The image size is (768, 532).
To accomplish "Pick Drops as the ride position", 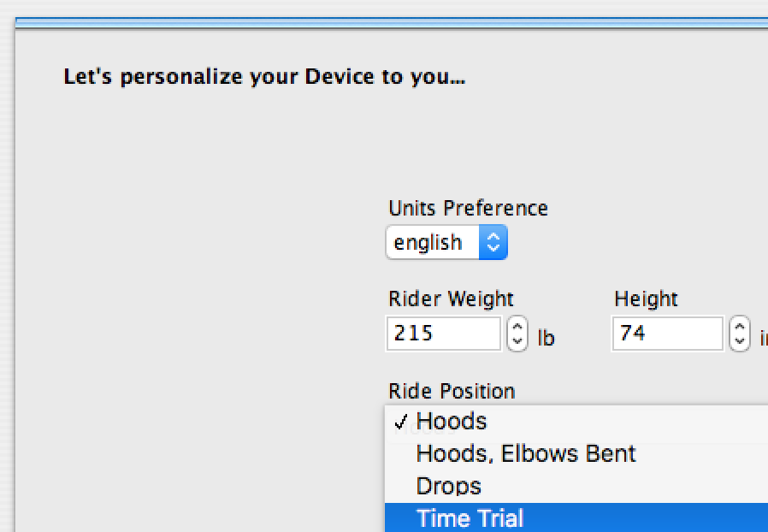I will point(449,486).
